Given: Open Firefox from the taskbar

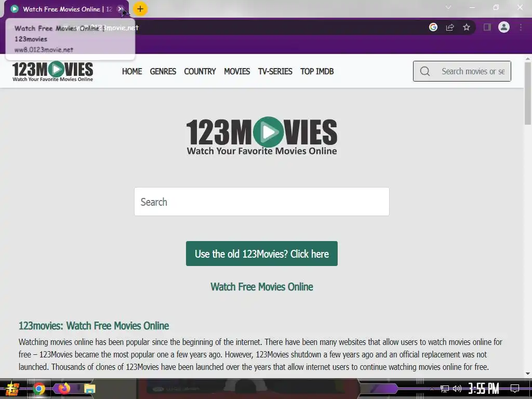Looking at the screenshot, I should (x=64, y=388).
